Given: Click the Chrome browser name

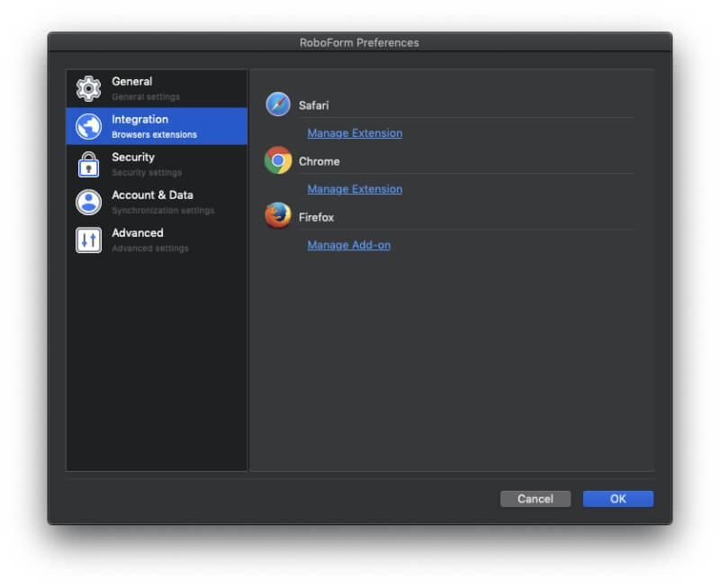Looking at the screenshot, I should coord(319,162).
